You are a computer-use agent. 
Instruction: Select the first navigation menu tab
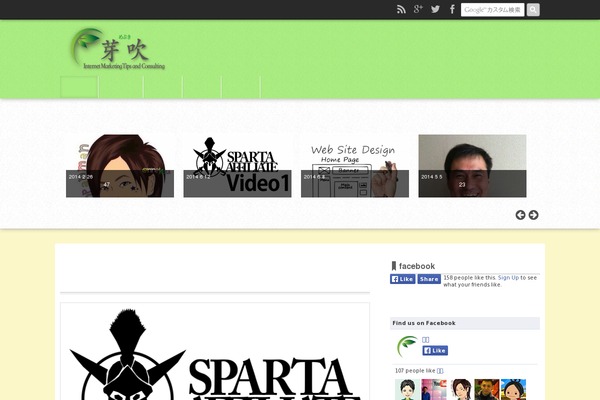(x=79, y=87)
